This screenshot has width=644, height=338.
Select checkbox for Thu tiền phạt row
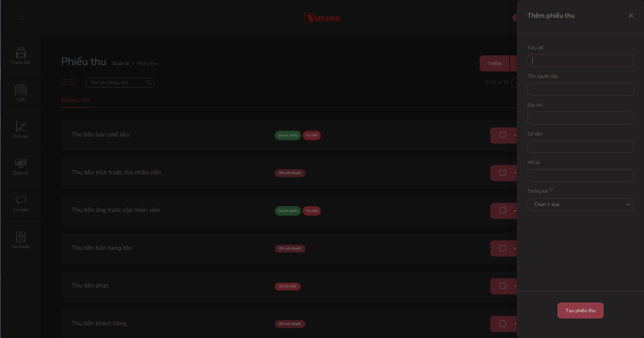click(502, 286)
